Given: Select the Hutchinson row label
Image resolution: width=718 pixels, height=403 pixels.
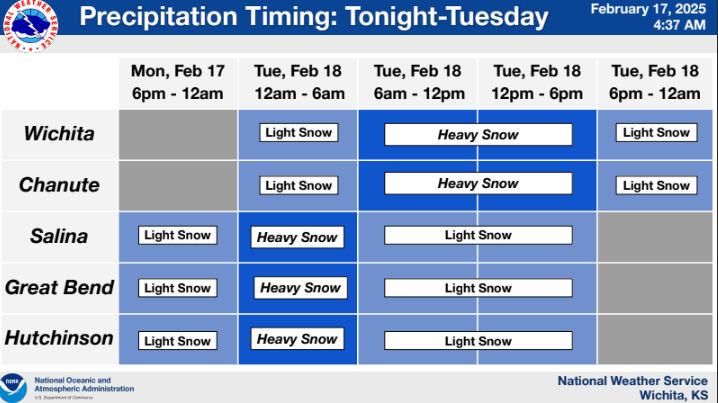Looking at the screenshot, I should (x=58, y=339).
